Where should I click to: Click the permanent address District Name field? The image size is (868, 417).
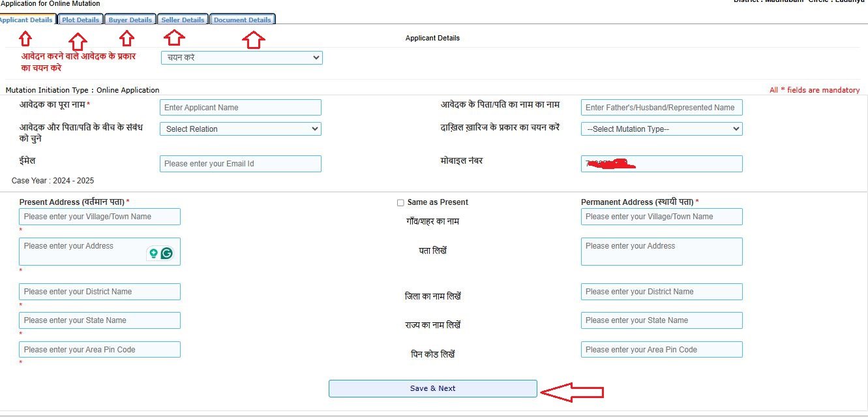[661, 292]
